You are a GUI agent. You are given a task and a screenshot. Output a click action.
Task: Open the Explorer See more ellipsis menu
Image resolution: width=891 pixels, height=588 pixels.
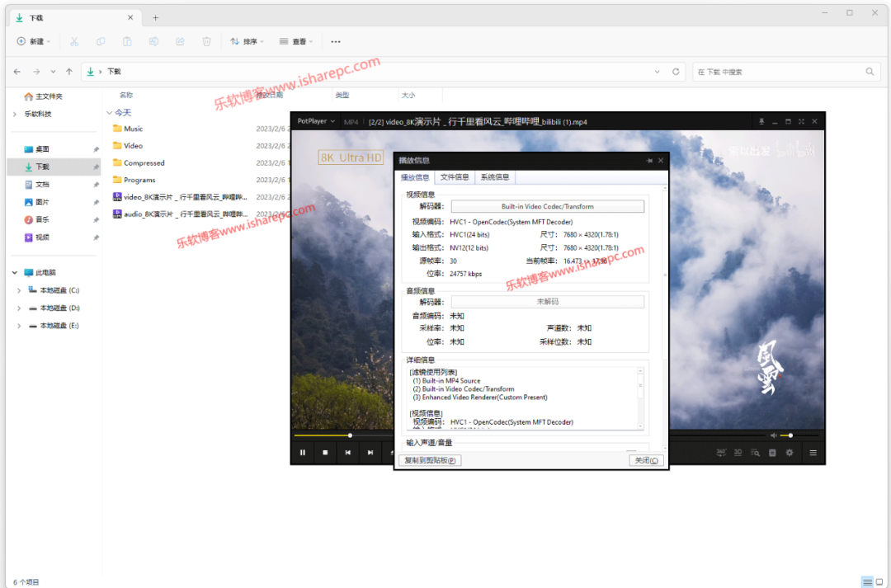pyautogui.click(x=336, y=41)
